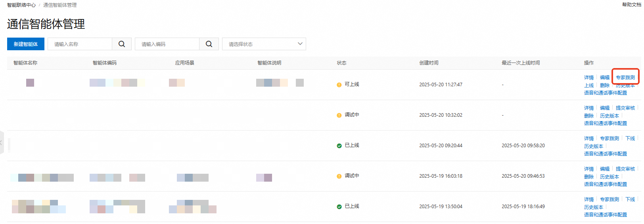Open 语音和通话事件配置 for the 16:03:18 row

pos(606,184)
